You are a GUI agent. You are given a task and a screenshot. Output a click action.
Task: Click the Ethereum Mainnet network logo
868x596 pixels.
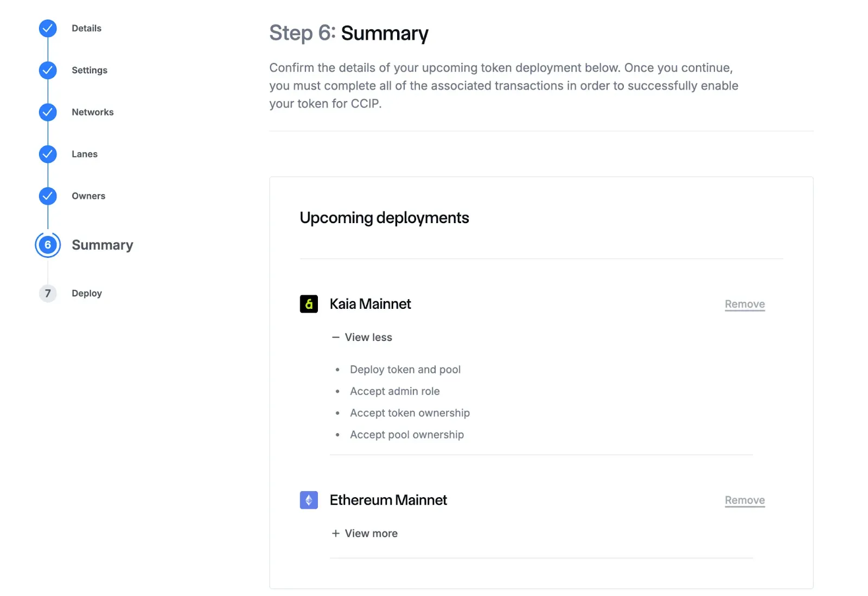click(309, 500)
